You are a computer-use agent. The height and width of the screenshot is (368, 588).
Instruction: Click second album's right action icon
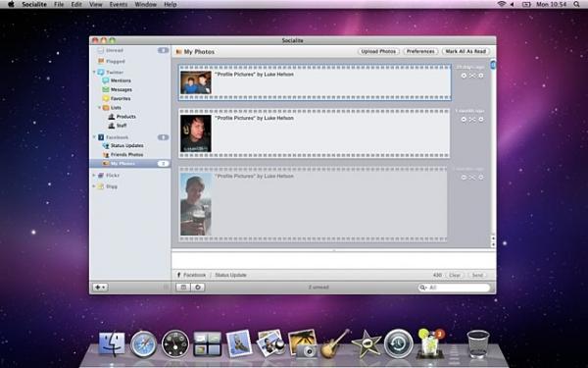[481, 120]
